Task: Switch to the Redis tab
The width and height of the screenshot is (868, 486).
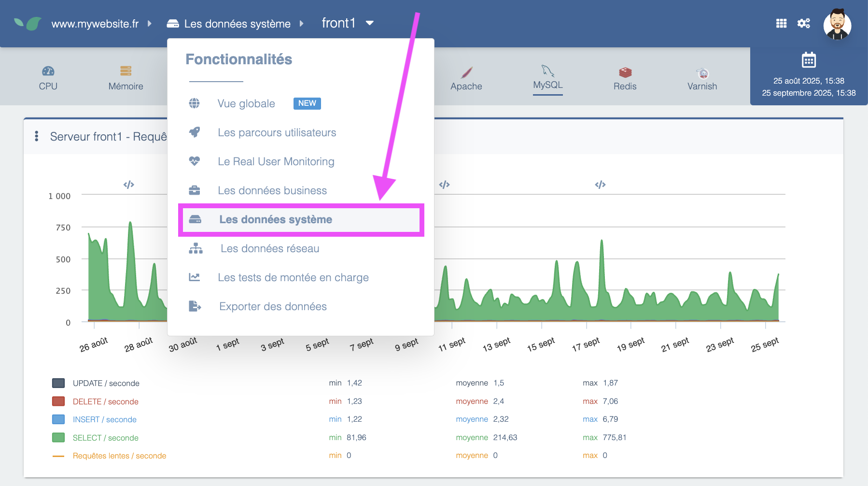Action: point(625,78)
